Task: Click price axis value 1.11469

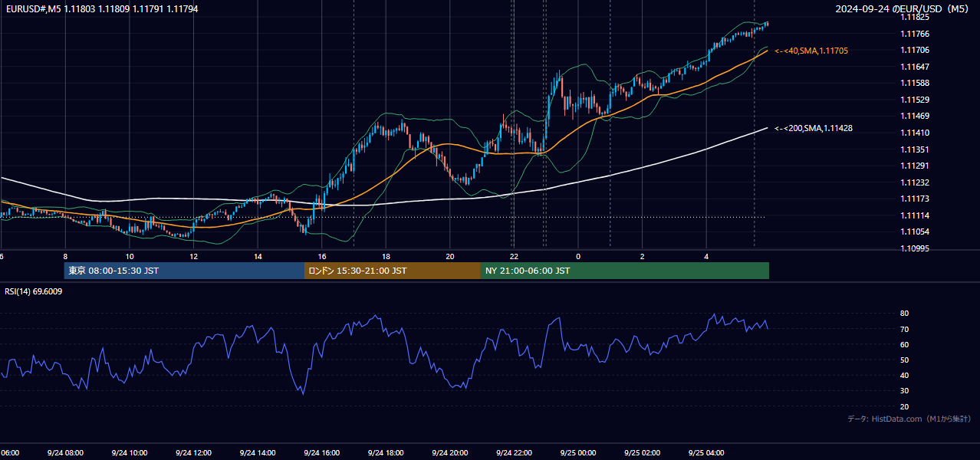Action: pos(916,116)
